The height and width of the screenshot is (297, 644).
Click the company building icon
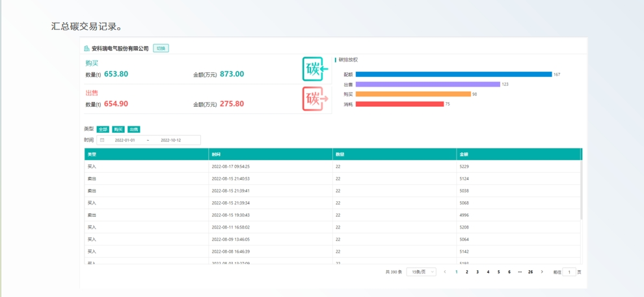87,48
